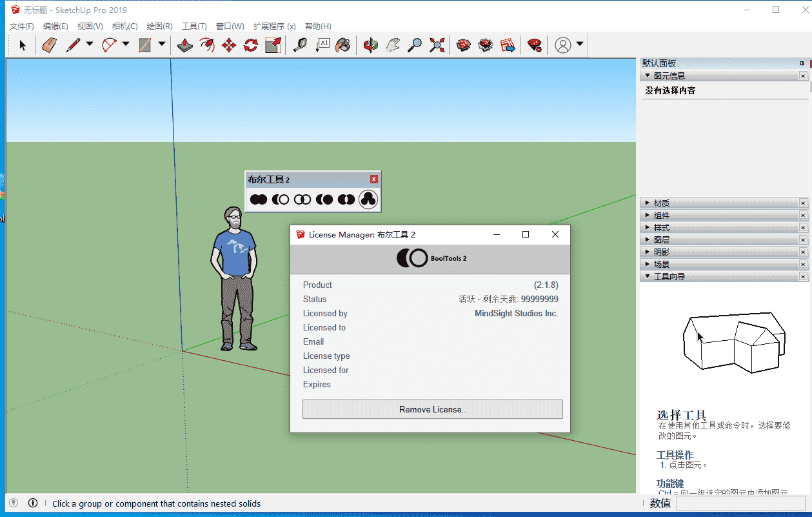This screenshot has width=812, height=517.
Task: Open the Extension Manager ruby icon
Action: point(534,45)
